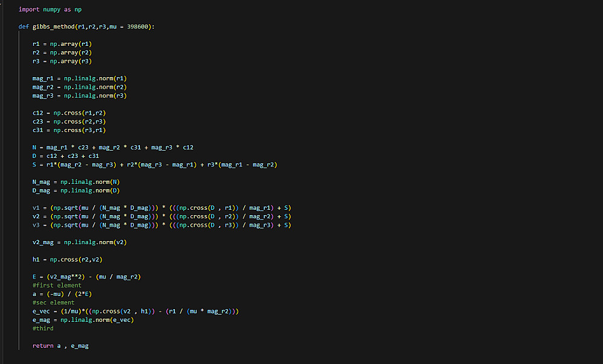Click the 'a = (-mu) / (2*E)' line

pos(61,294)
